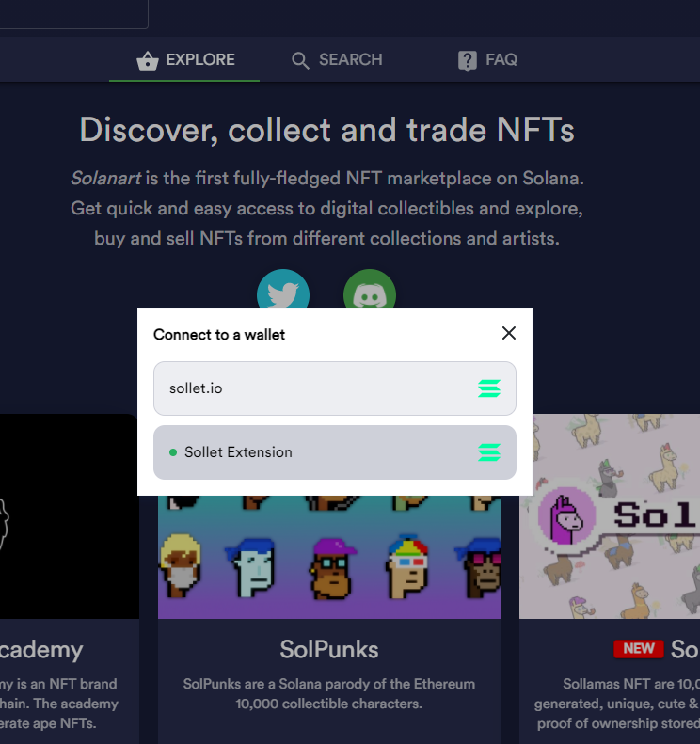Close the Connect to a wallet dialog
700x744 pixels.
coord(509,333)
